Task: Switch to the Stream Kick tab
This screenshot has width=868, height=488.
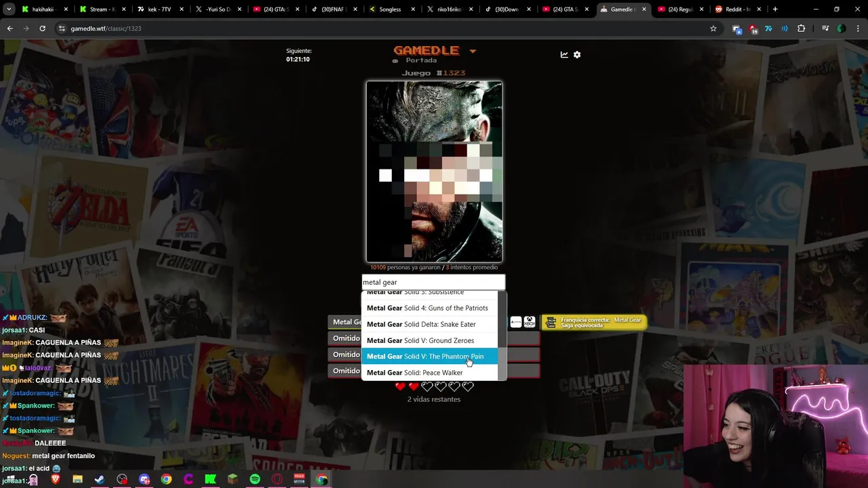Action: (103, 9)
